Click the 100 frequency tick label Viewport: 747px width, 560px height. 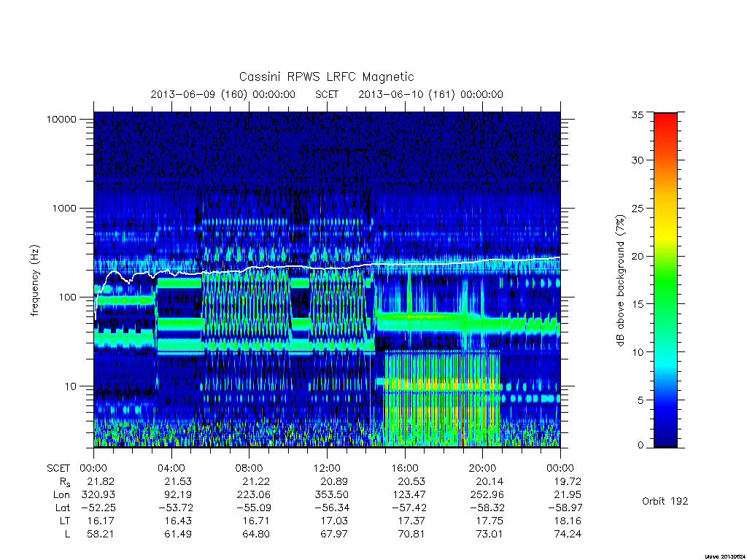(66, 297)
